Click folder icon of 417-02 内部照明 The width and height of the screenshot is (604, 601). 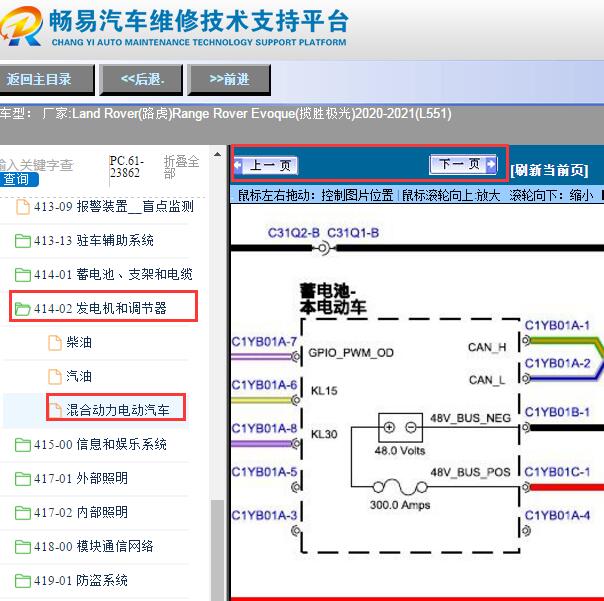(23, 513)
